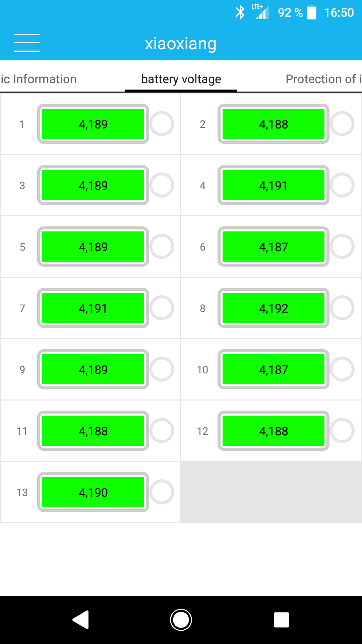This screenshot has width=362, height=644.
Task: Tap the clock showing 16:50
Action: [x=339, y=13]
